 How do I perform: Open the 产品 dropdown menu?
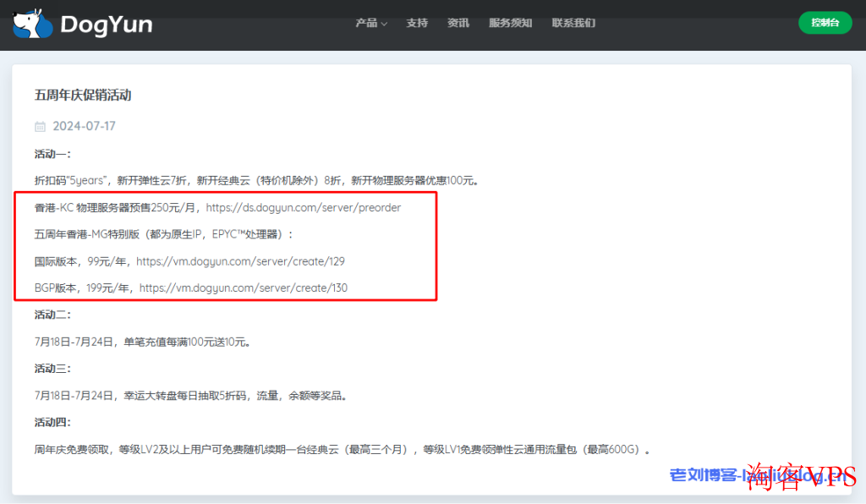click(371, 23)
